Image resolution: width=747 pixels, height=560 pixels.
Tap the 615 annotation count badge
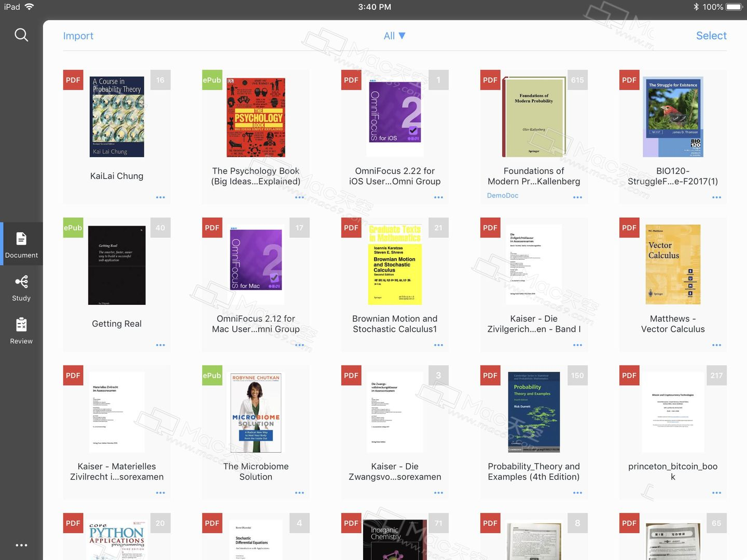(x=577, y=80)
